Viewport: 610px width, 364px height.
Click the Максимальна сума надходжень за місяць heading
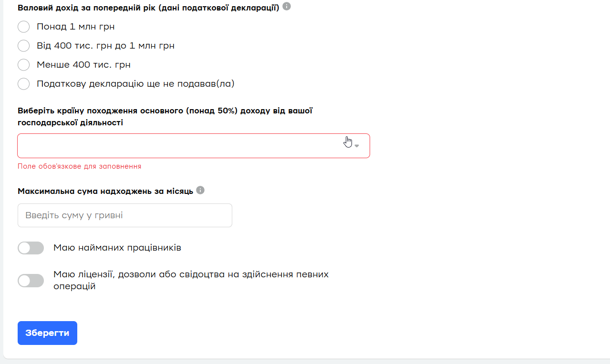(x=105, y=191)
